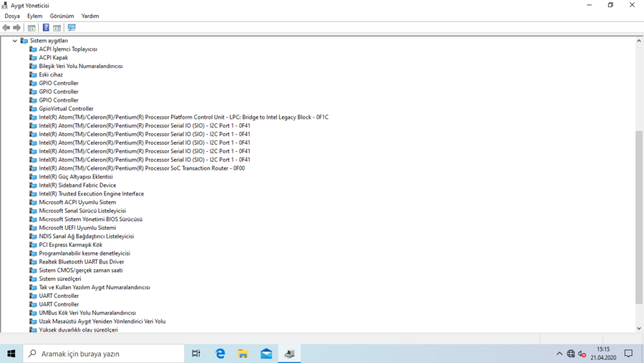
Task: Click the scrollbar up arrow
Action: click(639, 41)
